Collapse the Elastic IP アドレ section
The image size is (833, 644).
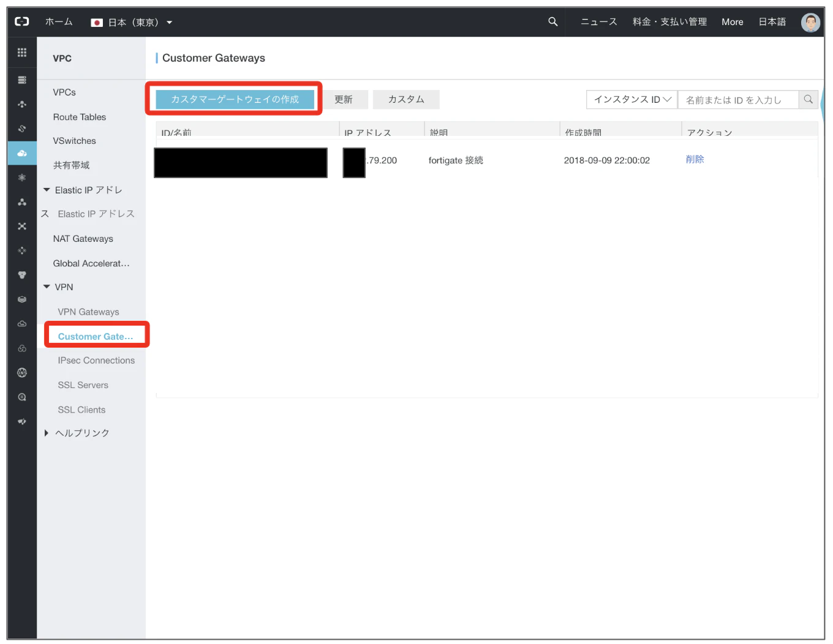[47, 190]
